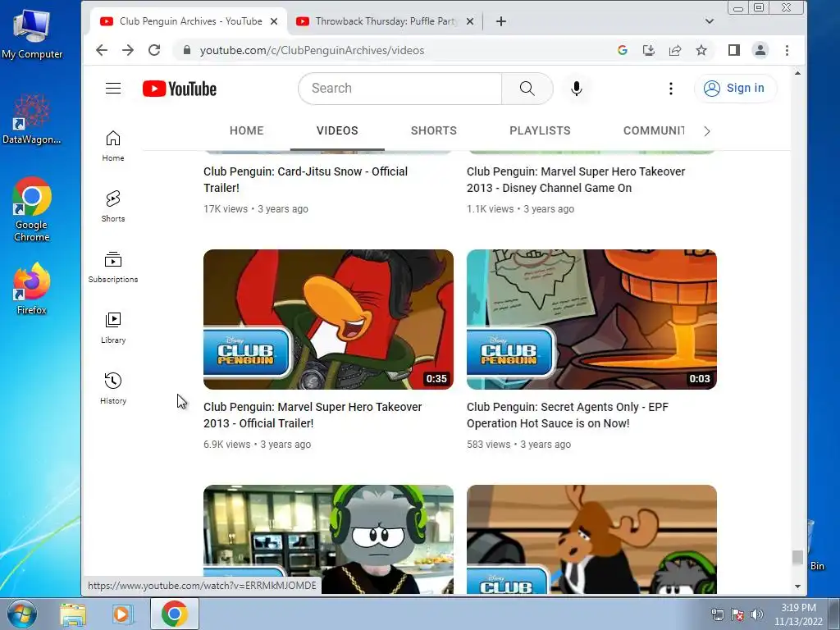Select the My Computer desktop icon
840x630 pixels.
point(32,33)
